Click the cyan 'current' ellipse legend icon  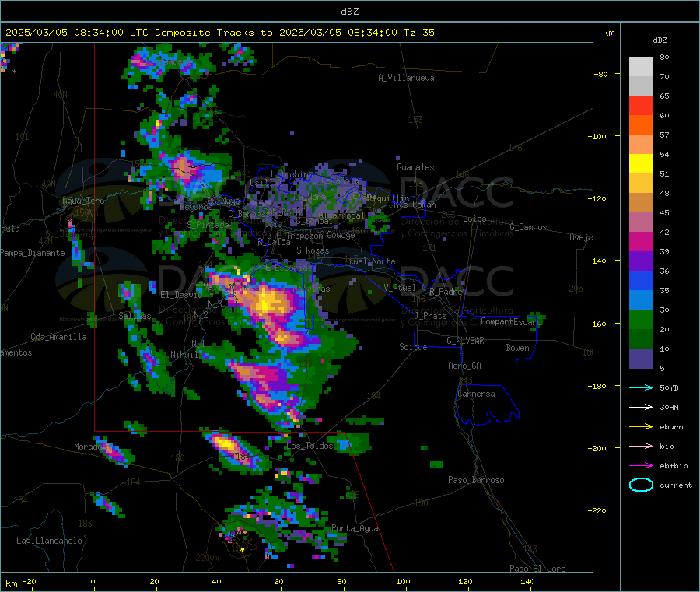[641, 485]
